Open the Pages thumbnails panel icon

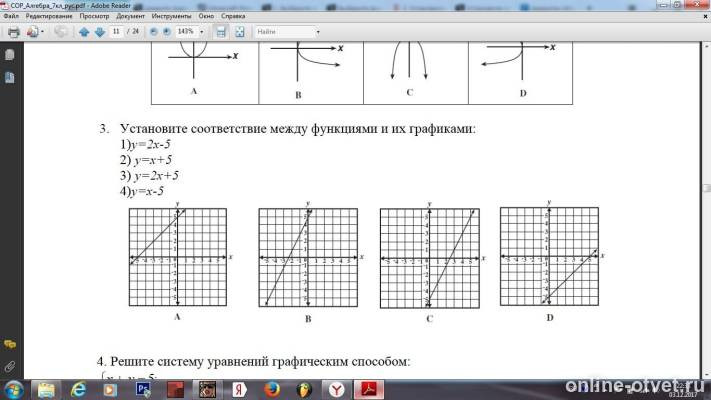tap(10, 55)
